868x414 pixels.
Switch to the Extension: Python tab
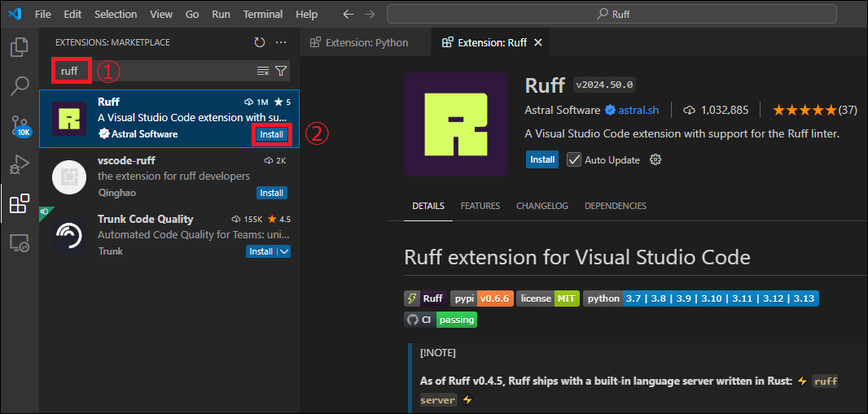click(x=366, y=42)
